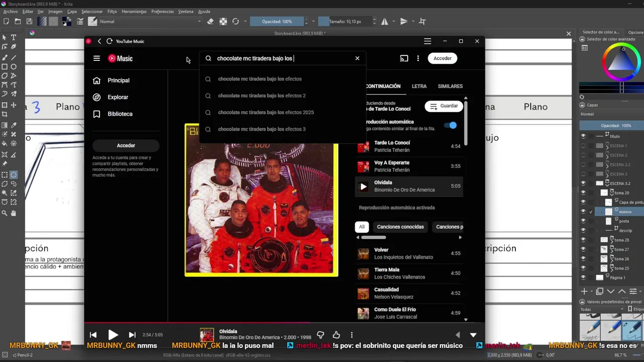Select the Crop tool in Krita toolbox
Viewport: 644px width, 362px height.
pyautogui.click(x=5, y=115)
